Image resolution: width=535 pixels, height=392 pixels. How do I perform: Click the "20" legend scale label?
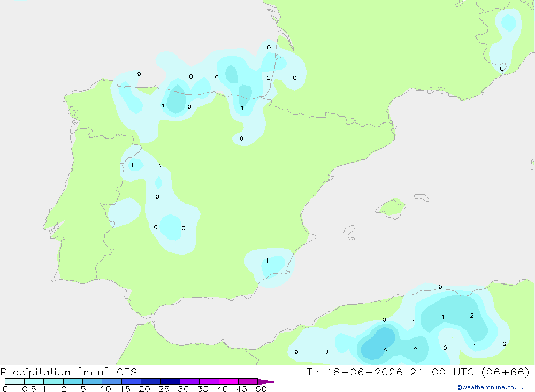point(144,389)
